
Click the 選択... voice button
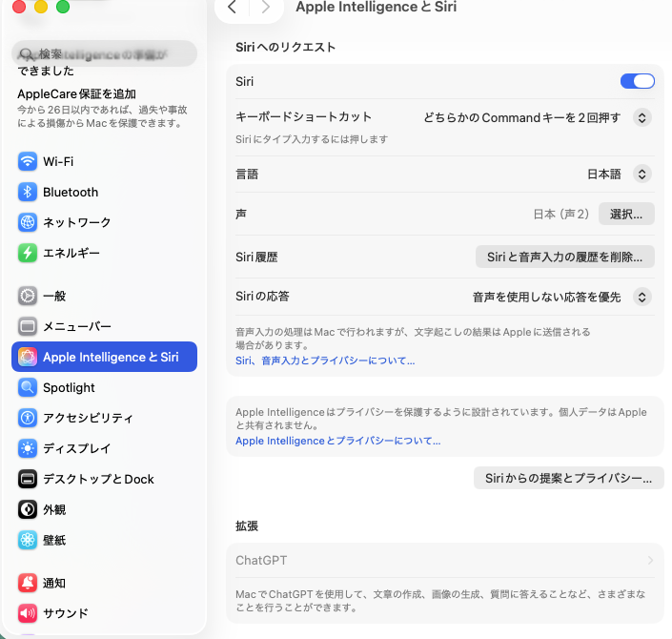tap(626, 214)
